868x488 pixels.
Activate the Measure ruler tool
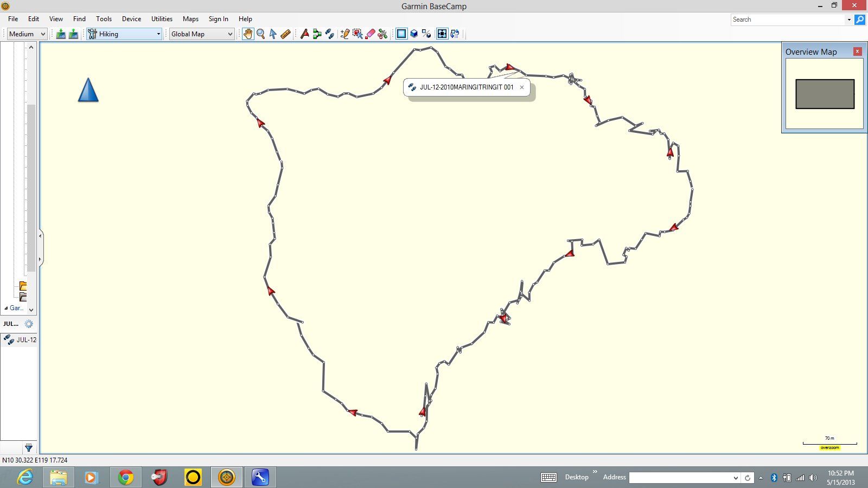point(286,34)
